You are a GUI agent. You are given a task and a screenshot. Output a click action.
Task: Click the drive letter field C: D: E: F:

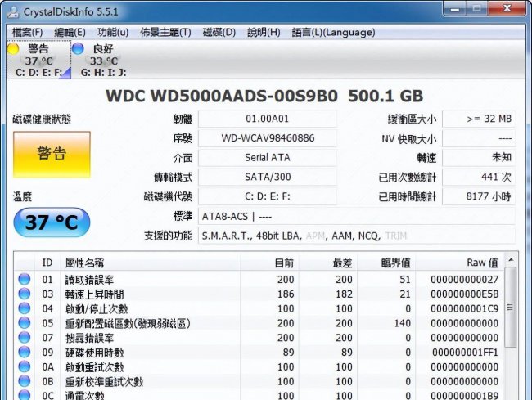268,196
